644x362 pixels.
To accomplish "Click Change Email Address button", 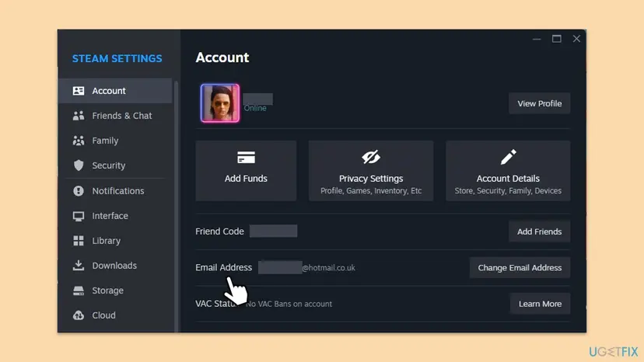I will [x=520, y=267].
